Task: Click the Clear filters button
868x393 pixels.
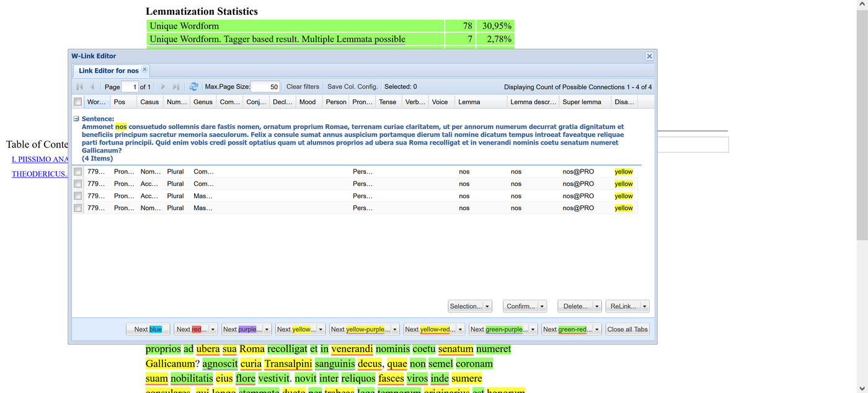Action: pyautogui.click(x=303, y=87)
